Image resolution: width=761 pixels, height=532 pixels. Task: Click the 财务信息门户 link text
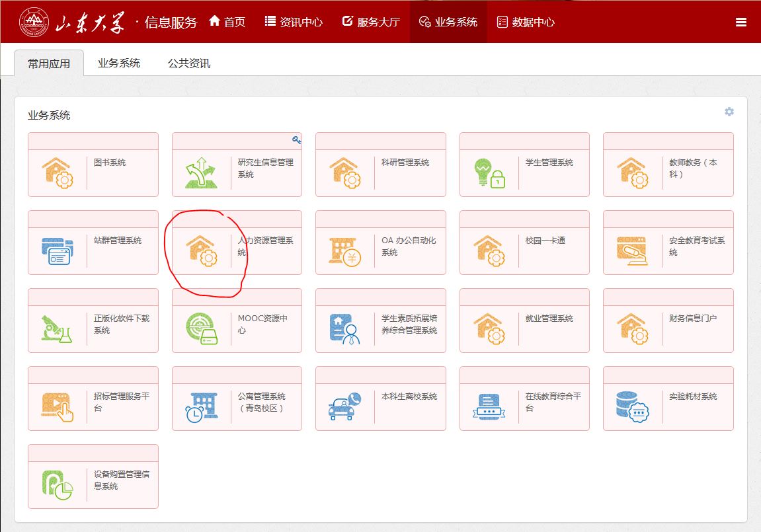pyautogui.click(x=692, y=319)
